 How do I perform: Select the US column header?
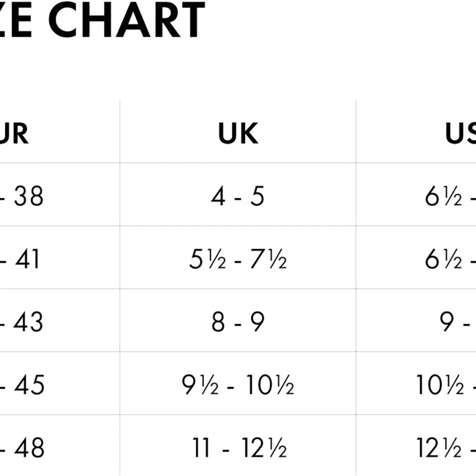coord(460,133)
